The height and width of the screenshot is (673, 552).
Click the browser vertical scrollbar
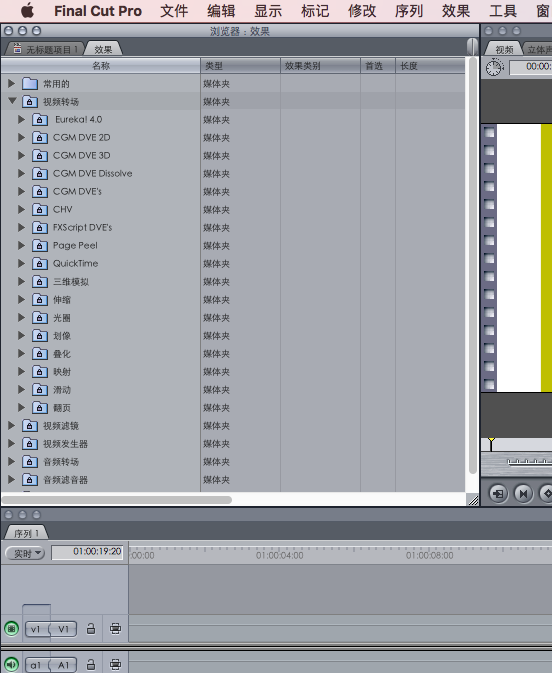473,265
